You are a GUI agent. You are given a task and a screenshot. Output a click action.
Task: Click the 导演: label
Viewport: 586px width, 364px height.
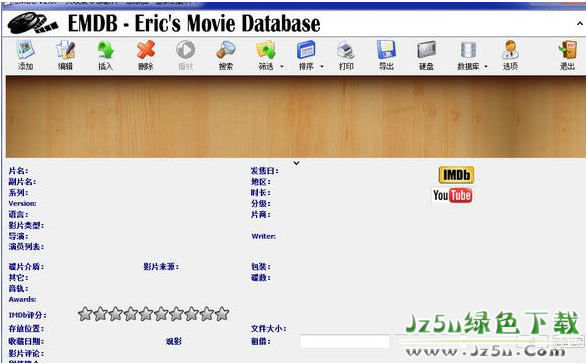point(18,236)
